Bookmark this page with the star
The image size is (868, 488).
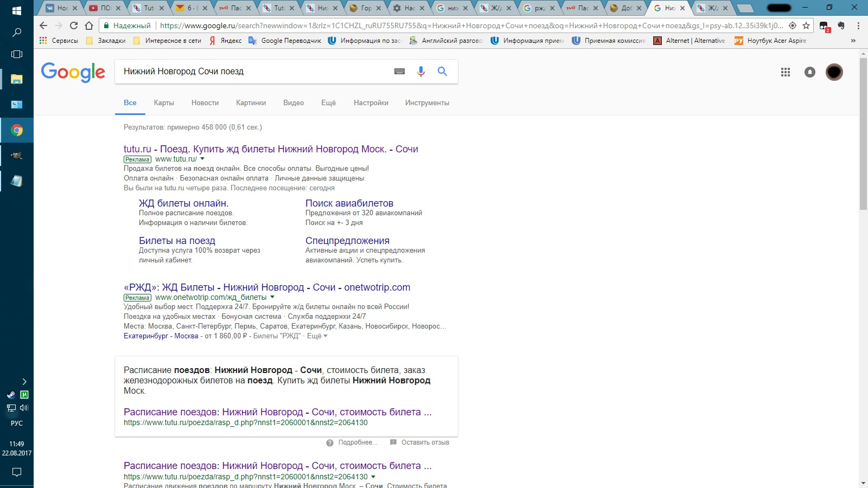tap(806, 25)
